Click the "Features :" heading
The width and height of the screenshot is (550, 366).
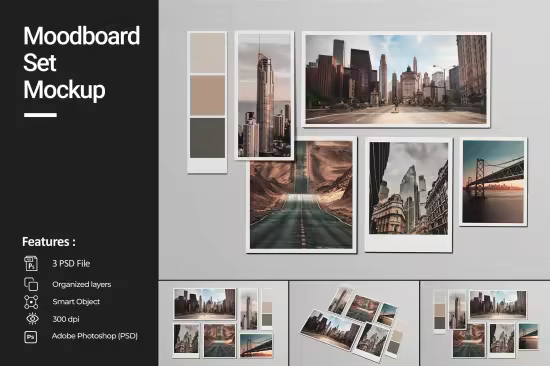pos(49,242)
